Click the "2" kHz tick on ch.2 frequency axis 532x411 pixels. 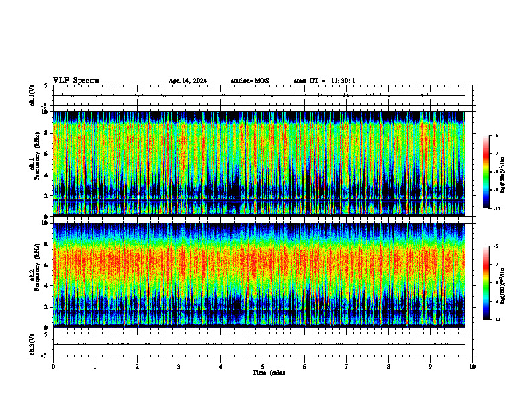tap(47, 307)
